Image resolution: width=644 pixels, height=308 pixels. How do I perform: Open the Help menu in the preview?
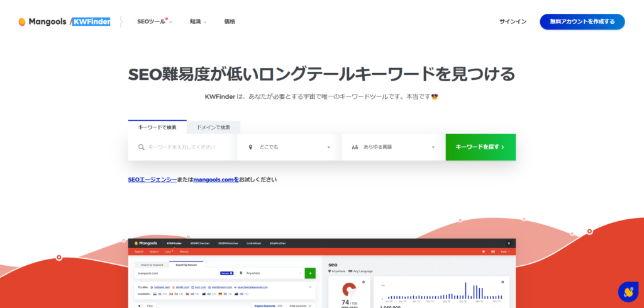tap(505, 252)
